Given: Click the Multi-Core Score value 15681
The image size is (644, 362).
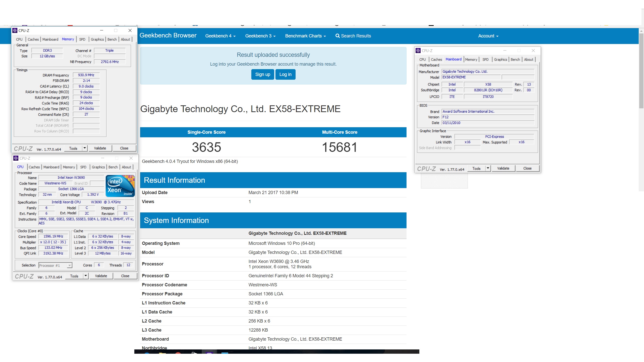Looking at the screenshot, I should (340, 147).
